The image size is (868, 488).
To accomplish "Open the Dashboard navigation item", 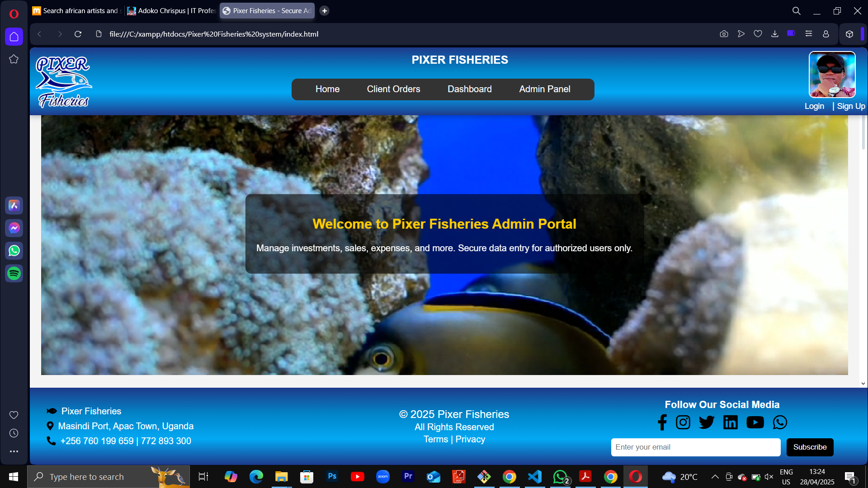I will click(x=469, y=89).
